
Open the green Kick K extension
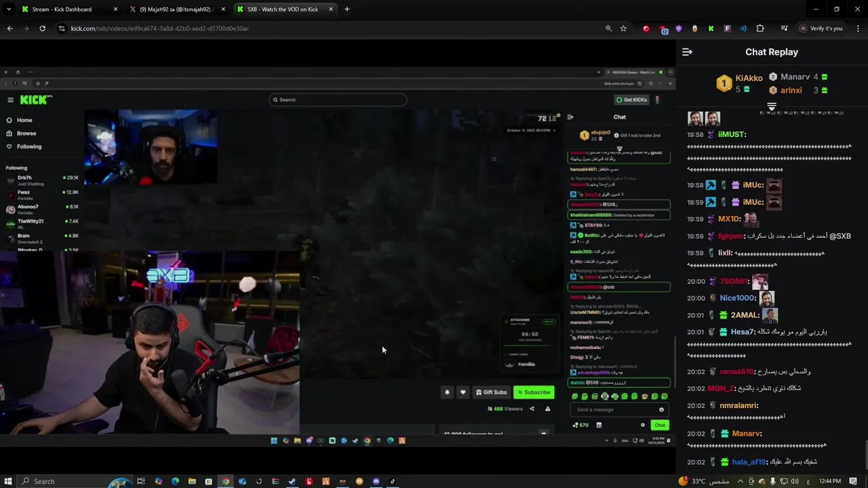[711, 28]
